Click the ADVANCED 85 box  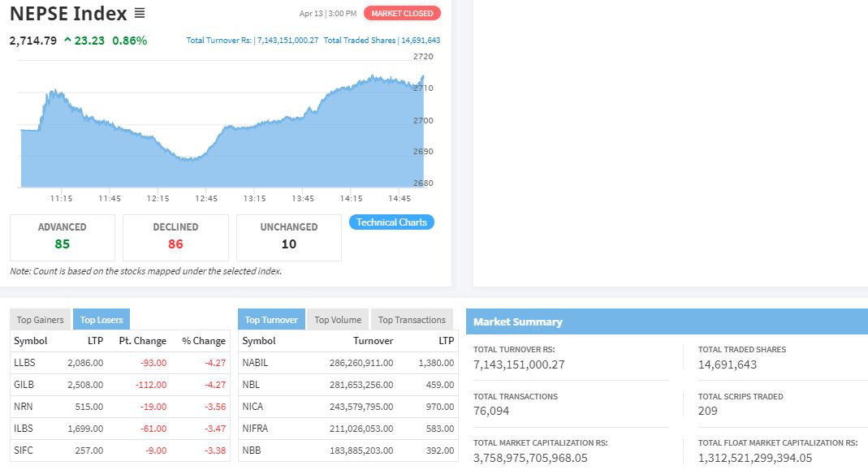point(63,238)
